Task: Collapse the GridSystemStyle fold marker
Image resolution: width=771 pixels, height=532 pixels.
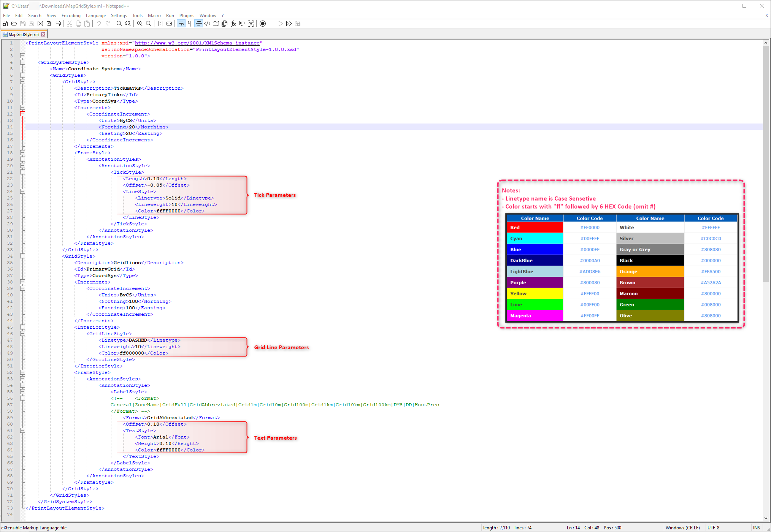Action: click(x=22, y=62)
